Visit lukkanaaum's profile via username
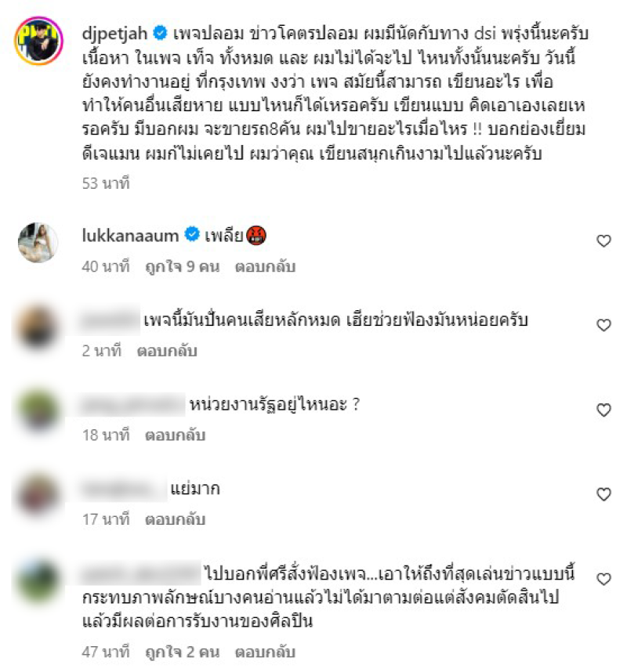This screenshot has height=672, width=627. coord(130,235)
